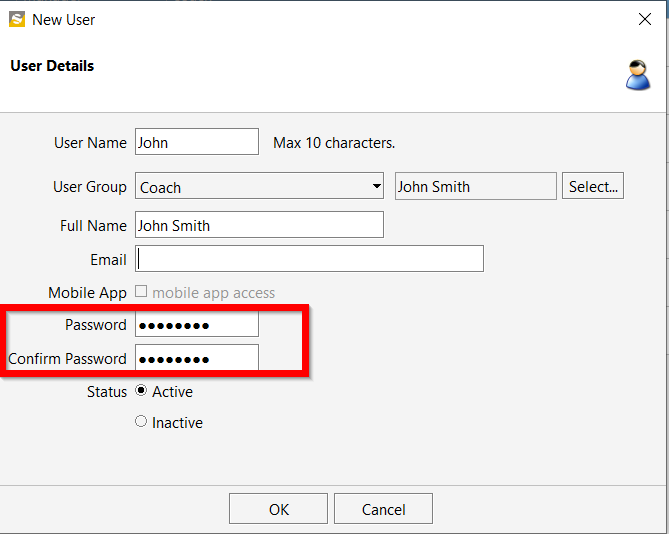Close the New User dialog
The height and width of the screenshot is (534, 669).
(645, 19)
